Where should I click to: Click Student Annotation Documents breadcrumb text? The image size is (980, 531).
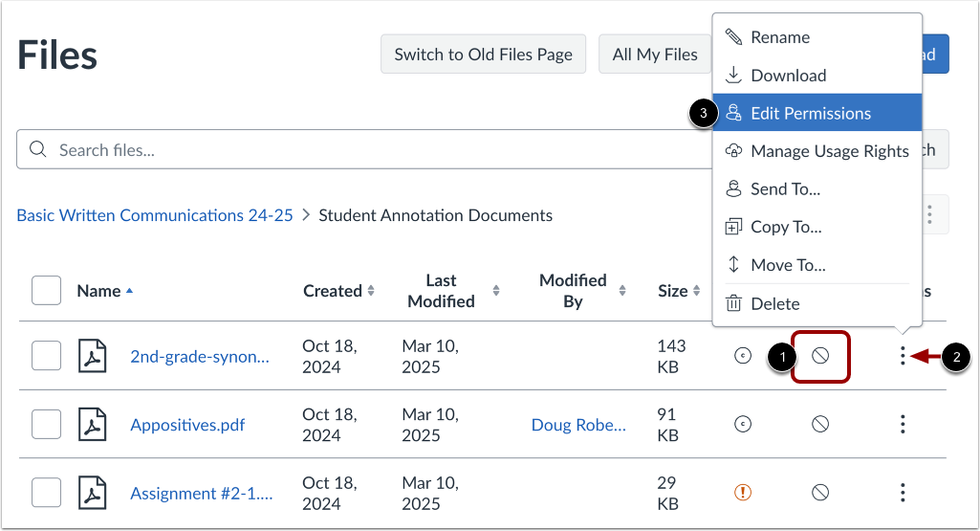(436, 215)
